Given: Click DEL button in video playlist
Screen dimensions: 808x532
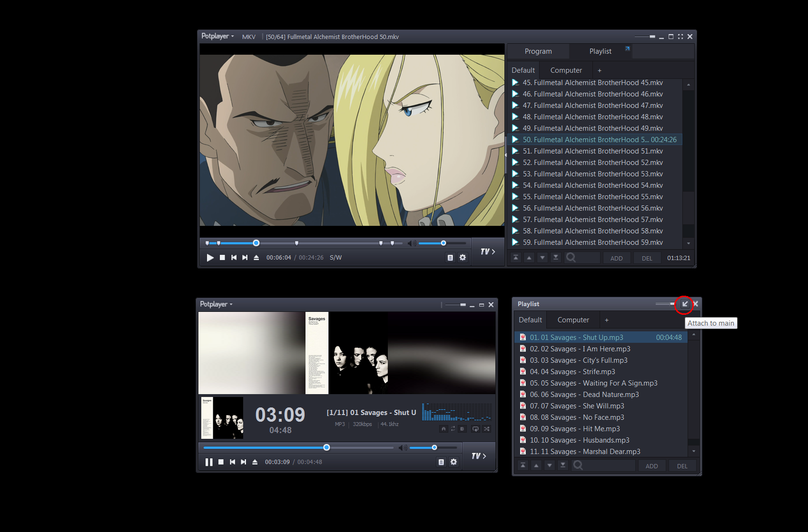Looking at the screenshot, I should point(647,258).
